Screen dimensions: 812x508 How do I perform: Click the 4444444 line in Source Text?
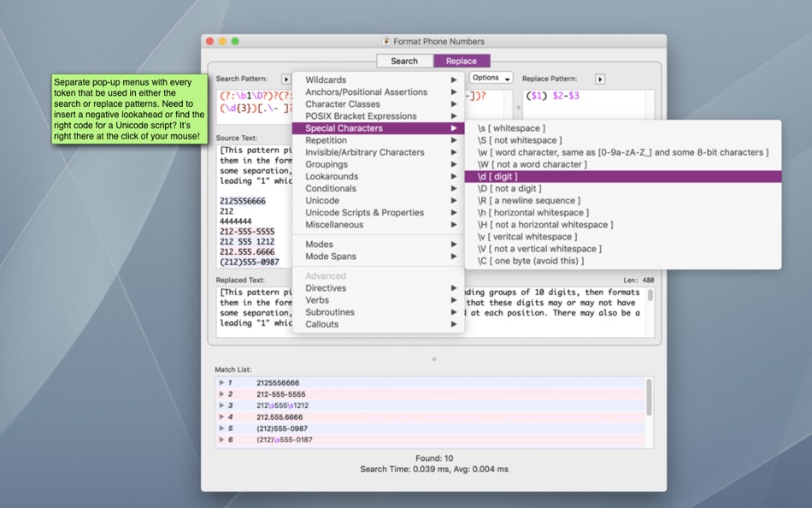(236, 222)
